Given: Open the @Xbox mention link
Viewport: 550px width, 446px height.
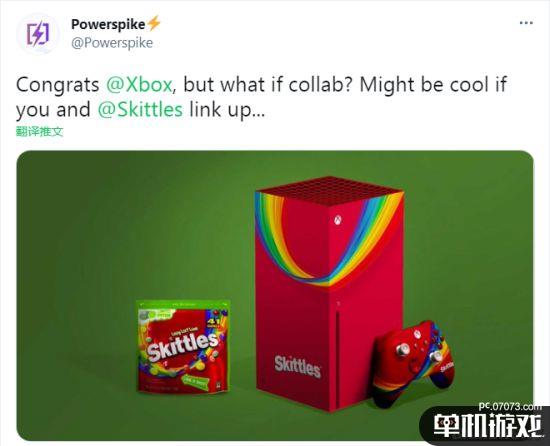Looking at the screenshot, I should pos(139,85).
